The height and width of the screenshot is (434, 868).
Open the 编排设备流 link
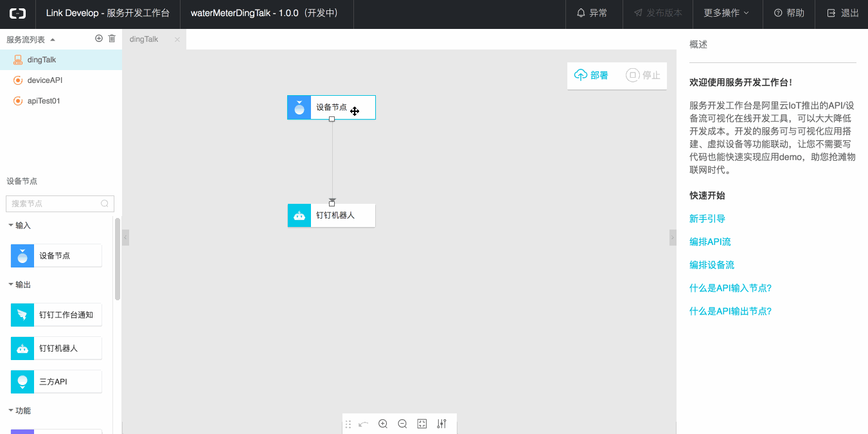[712, 265]
